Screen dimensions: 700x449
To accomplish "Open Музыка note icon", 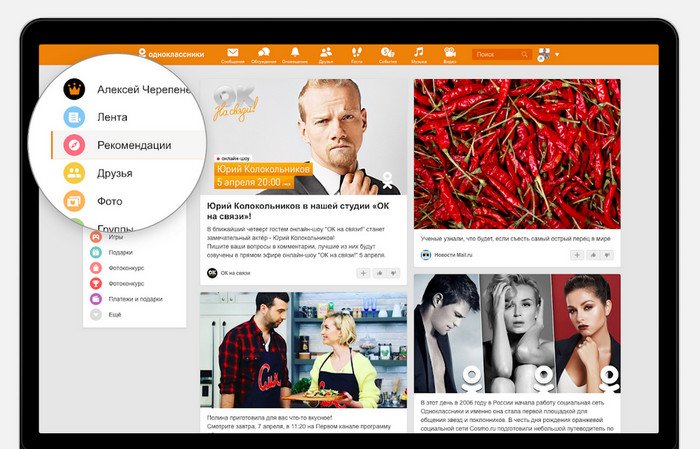I will pyautogui.click(x=418, y=52).
